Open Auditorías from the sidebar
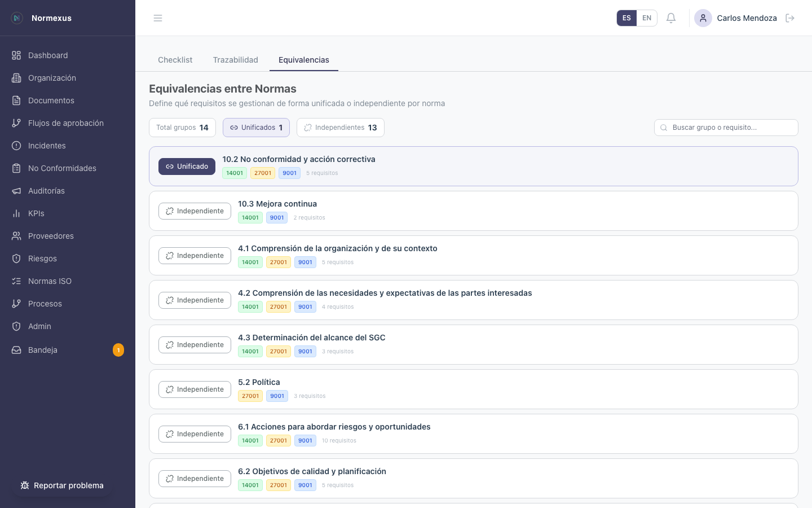Image resolution: width=812 pixels, height=508 pixels. click(46, 191)
